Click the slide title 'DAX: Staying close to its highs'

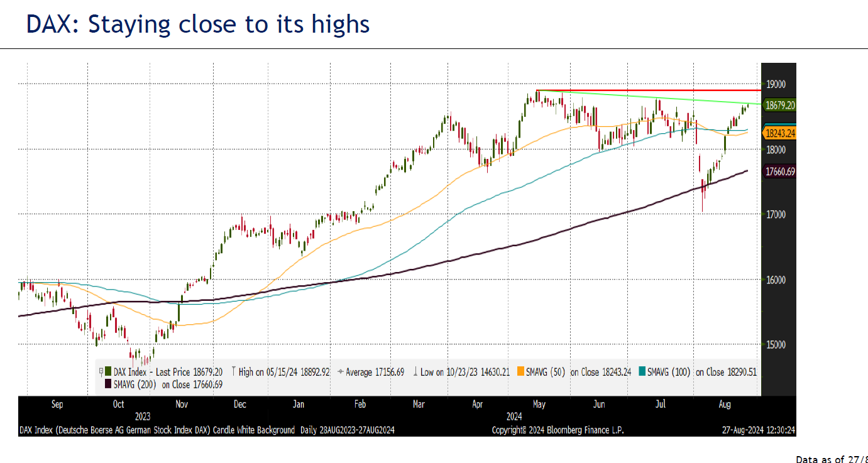coord(198,25)
